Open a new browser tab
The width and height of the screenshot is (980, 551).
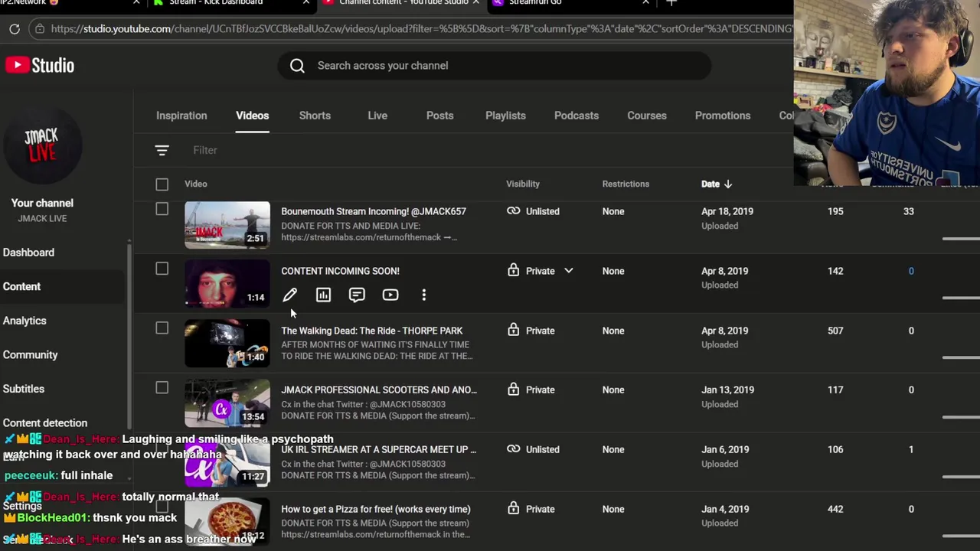click(671, 3)
